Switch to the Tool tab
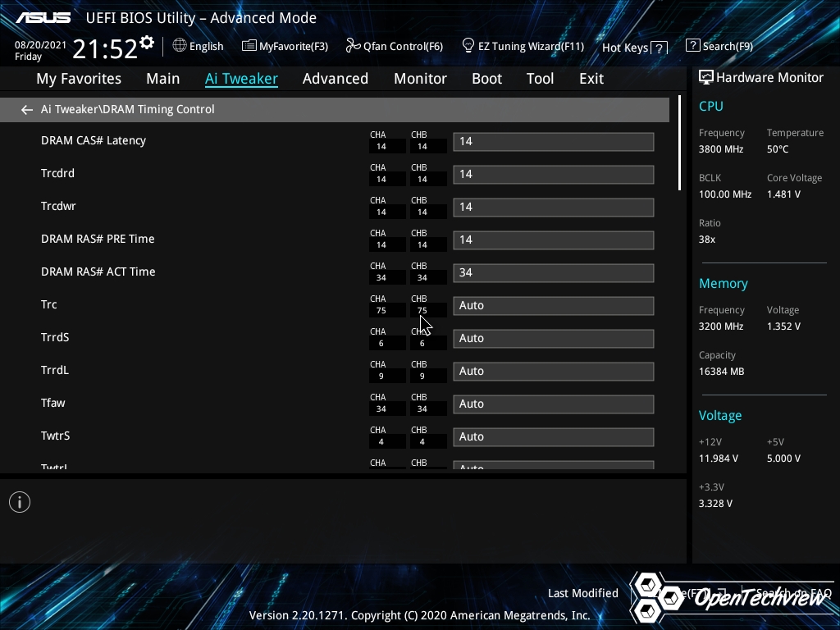The height and width of the screenshot is (630, 840). pyautogui.click(x=540, y=79)
